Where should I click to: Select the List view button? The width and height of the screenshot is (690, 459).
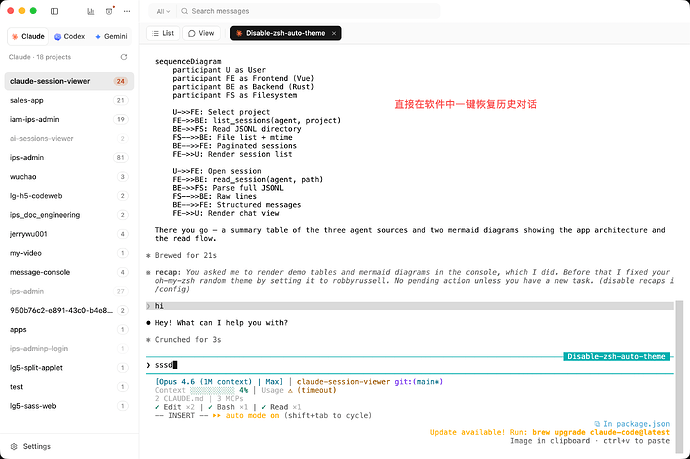(x=163, y=33)
